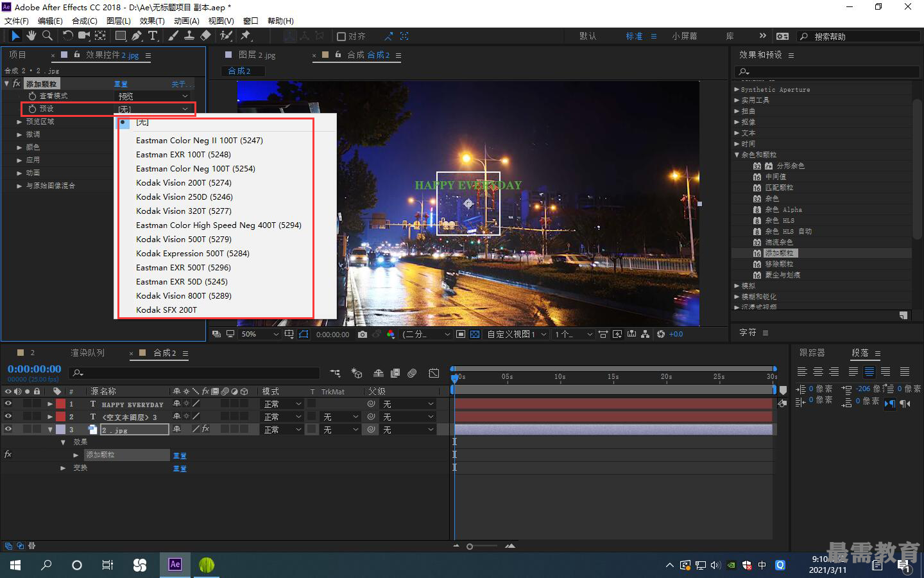
Task: Toggle the stopwatch for 查看模式
Action: 32,96
